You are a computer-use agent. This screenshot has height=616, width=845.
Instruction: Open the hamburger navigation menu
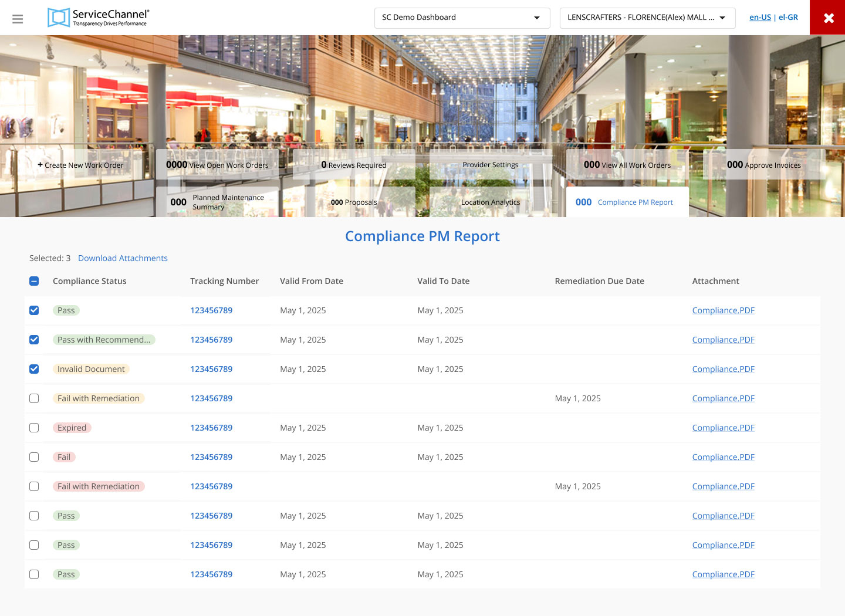click(x=18, y=19)
